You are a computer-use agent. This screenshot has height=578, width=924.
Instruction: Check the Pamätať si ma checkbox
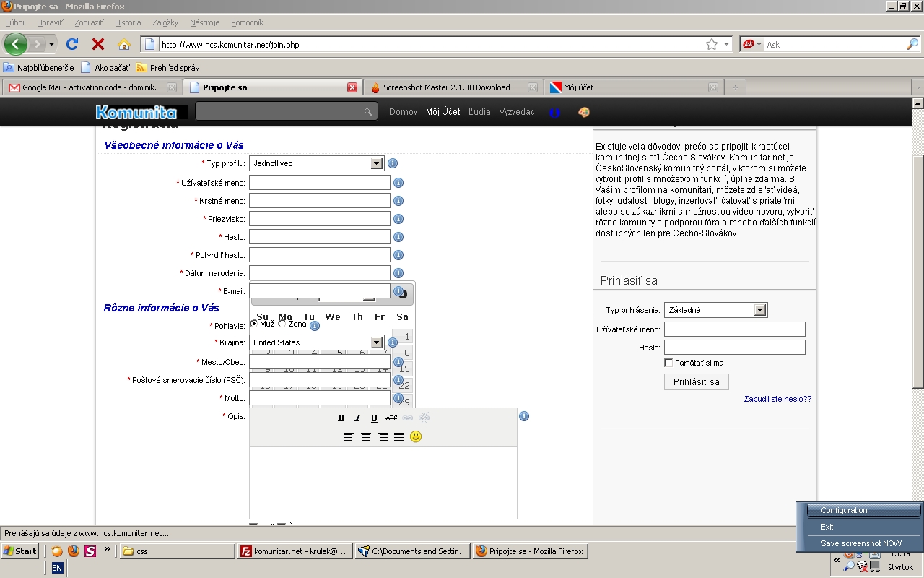click(668, 363)
